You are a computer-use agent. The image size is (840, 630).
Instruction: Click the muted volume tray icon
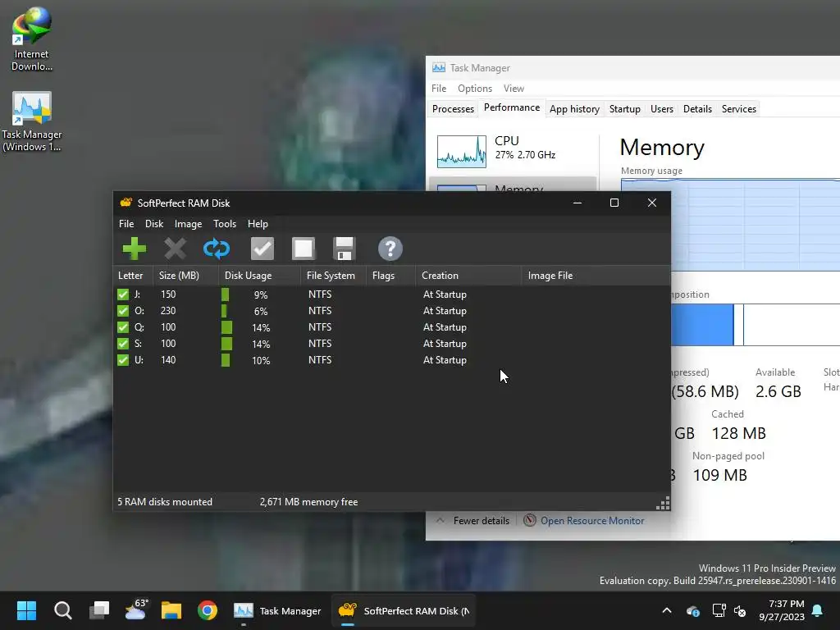[740, 610]
